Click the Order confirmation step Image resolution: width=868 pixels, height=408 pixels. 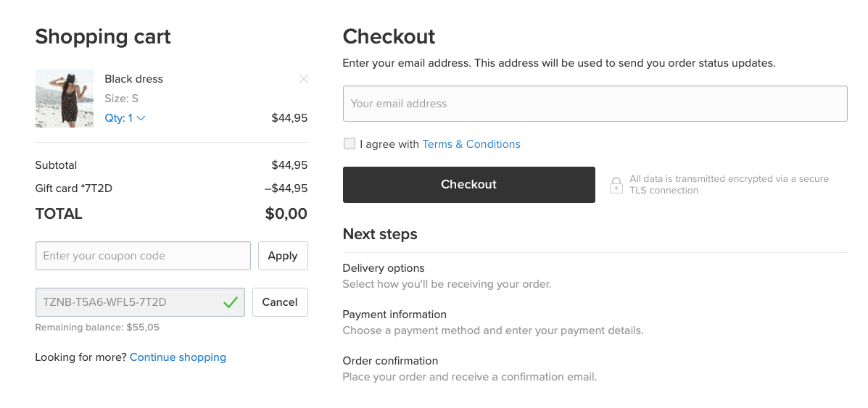pos(390,361)
